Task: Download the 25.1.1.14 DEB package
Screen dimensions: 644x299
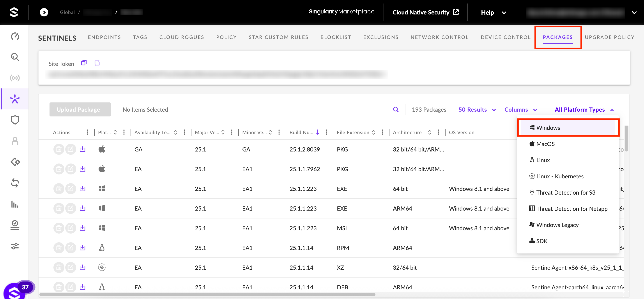Action: coord(83,287)
